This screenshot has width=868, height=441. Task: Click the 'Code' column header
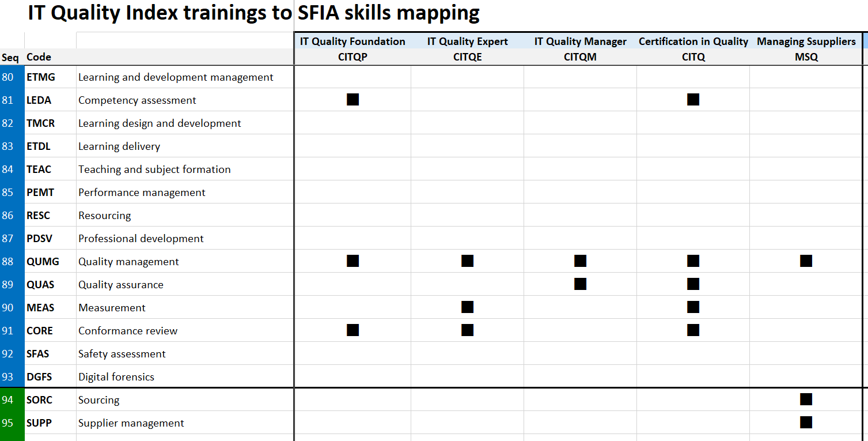pyautogui.click(x=39, y=57)
